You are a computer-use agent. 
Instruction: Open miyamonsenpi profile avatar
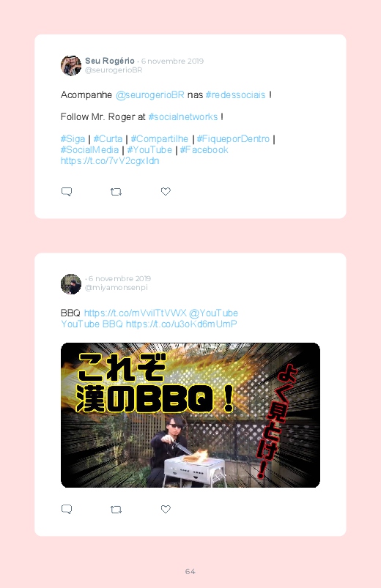coord(71,284)
